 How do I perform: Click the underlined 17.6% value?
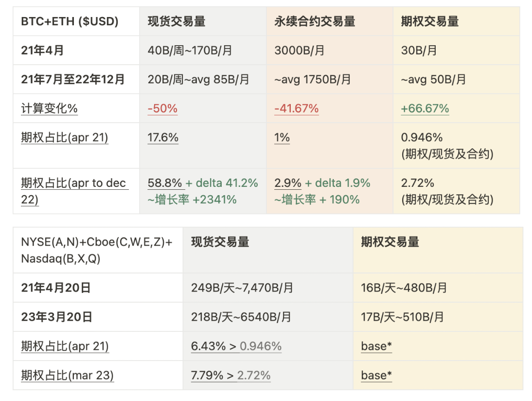point(163,138)
